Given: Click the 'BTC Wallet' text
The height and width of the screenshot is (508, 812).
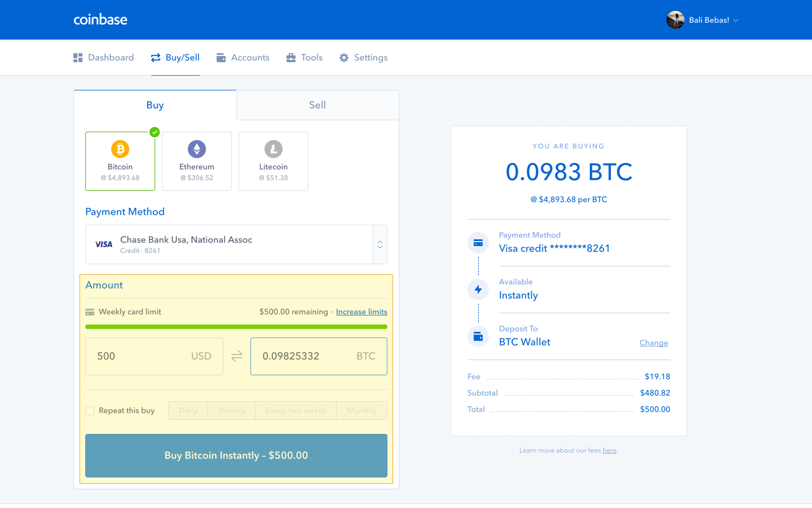Looking at the screenshot, I should point(524,342).
